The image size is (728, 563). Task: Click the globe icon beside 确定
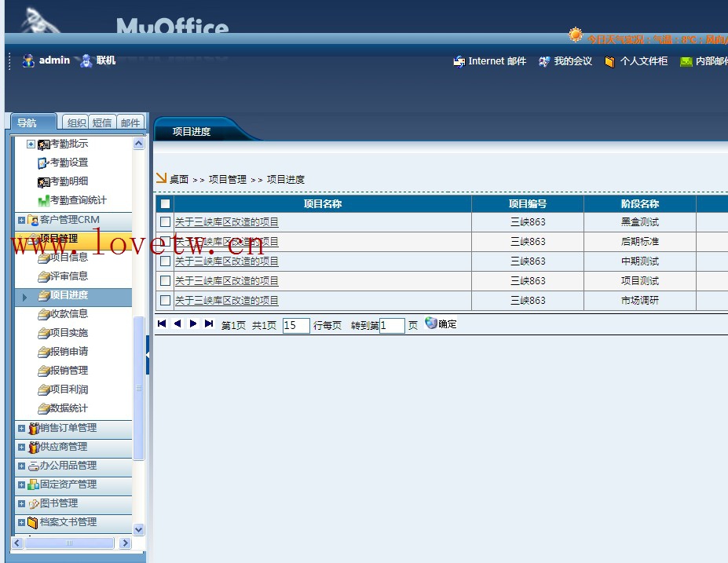pyautogui.click(x=431, y=323)
